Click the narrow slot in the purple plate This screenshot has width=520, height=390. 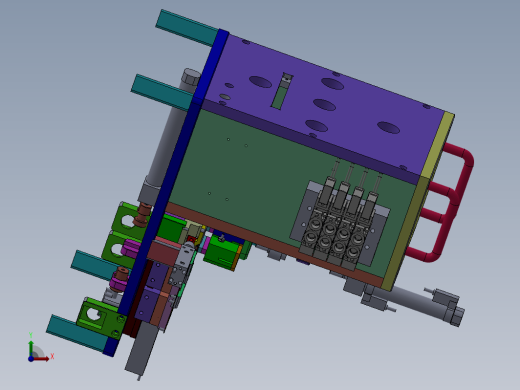(282, 90)
